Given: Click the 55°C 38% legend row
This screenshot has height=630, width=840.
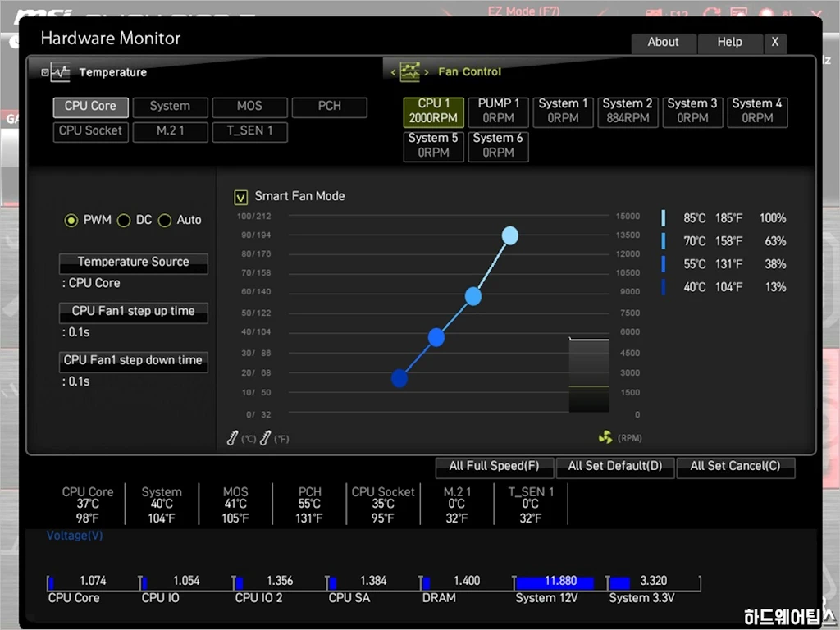Looking at the screenshot, I should pos(724,265).
